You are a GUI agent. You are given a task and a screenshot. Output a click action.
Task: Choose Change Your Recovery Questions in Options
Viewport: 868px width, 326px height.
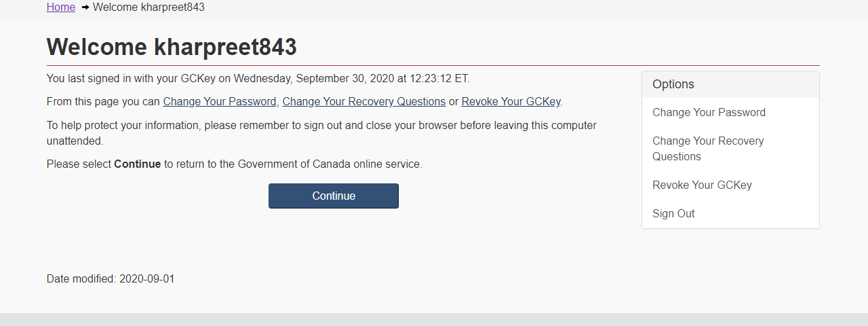click(708, 149)
